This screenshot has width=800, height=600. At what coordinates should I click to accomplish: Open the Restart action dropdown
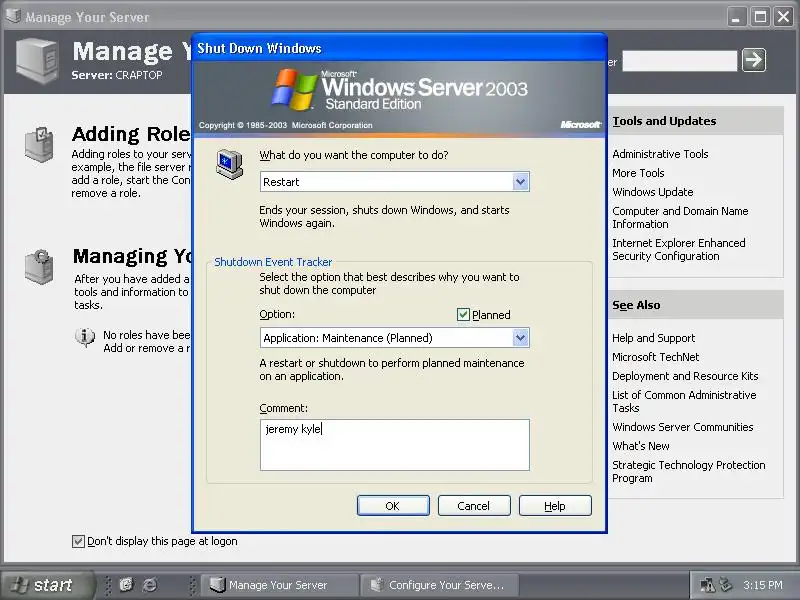[520, 182]
